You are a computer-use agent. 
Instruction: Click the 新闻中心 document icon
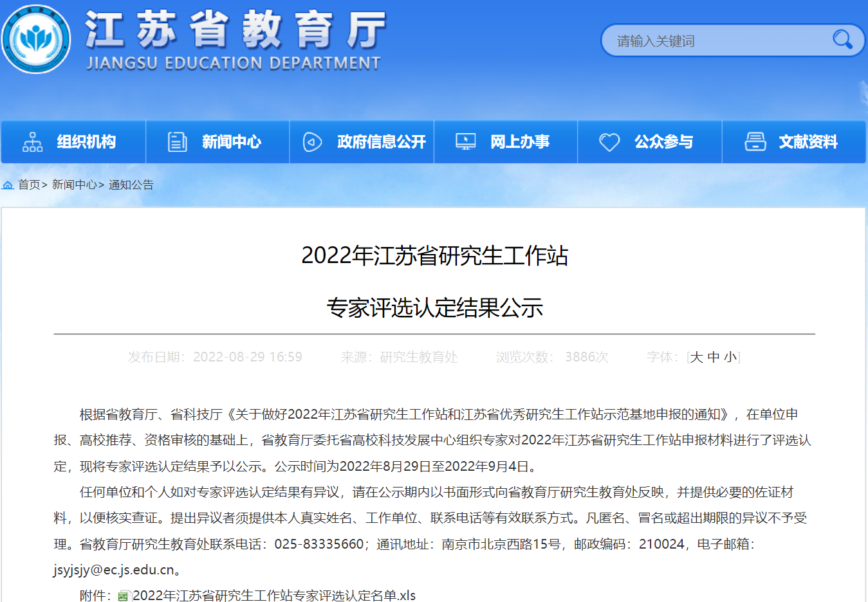tap(177, 141)
